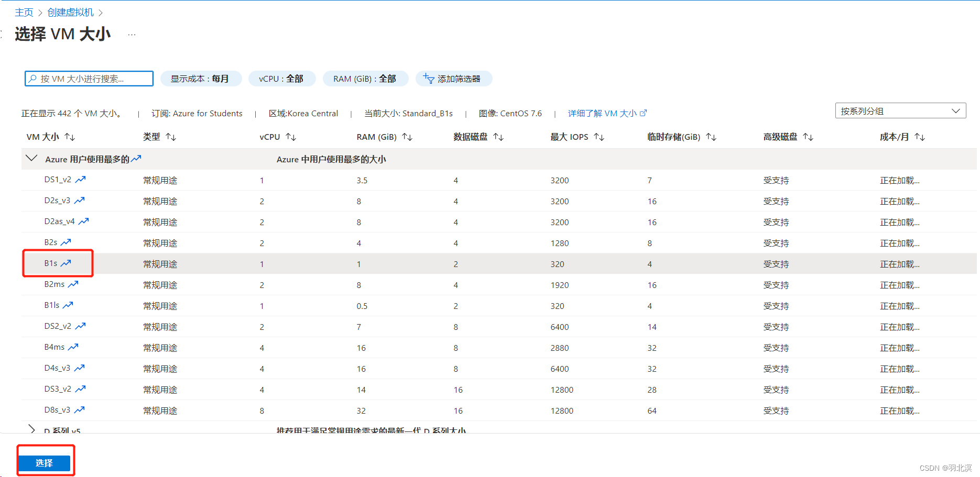The image size is (980, 477).
Task: Sort by 高级磁盘 column arrows
Action: tap(808, 137)
